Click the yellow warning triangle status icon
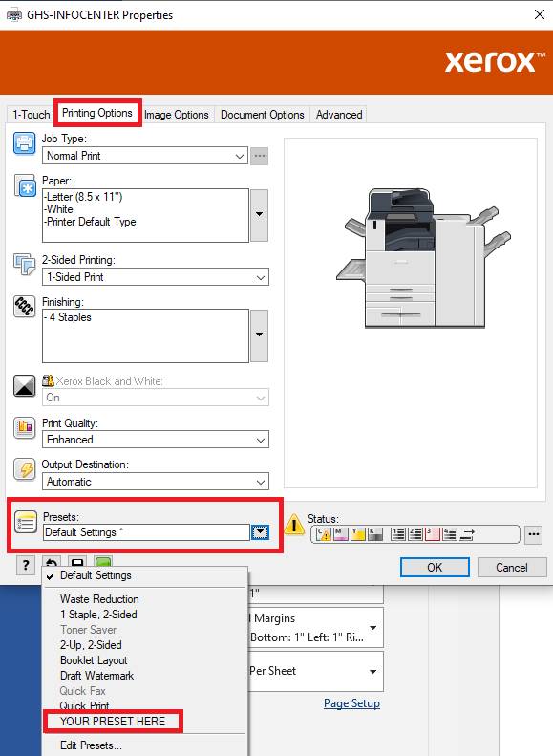553x756 pixels. 294,525
